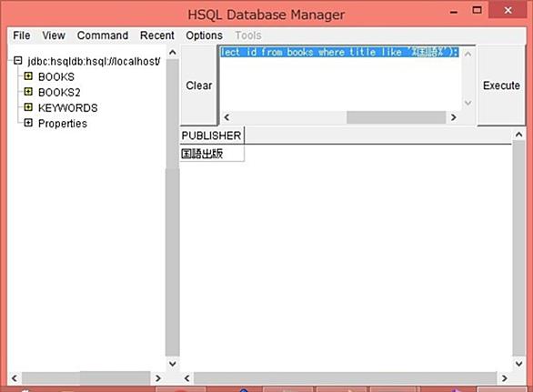Click the Execute button

tap(501, 85)
